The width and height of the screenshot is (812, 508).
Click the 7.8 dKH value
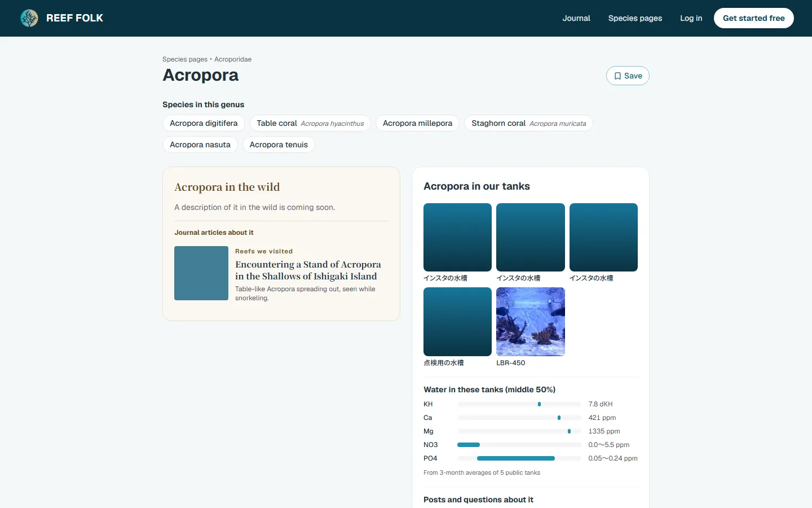click(x=601, y=404)
